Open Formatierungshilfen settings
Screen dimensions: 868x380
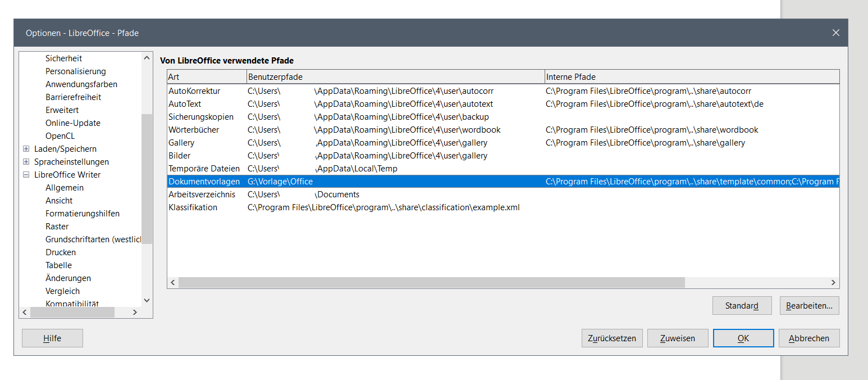coord(83,214)
